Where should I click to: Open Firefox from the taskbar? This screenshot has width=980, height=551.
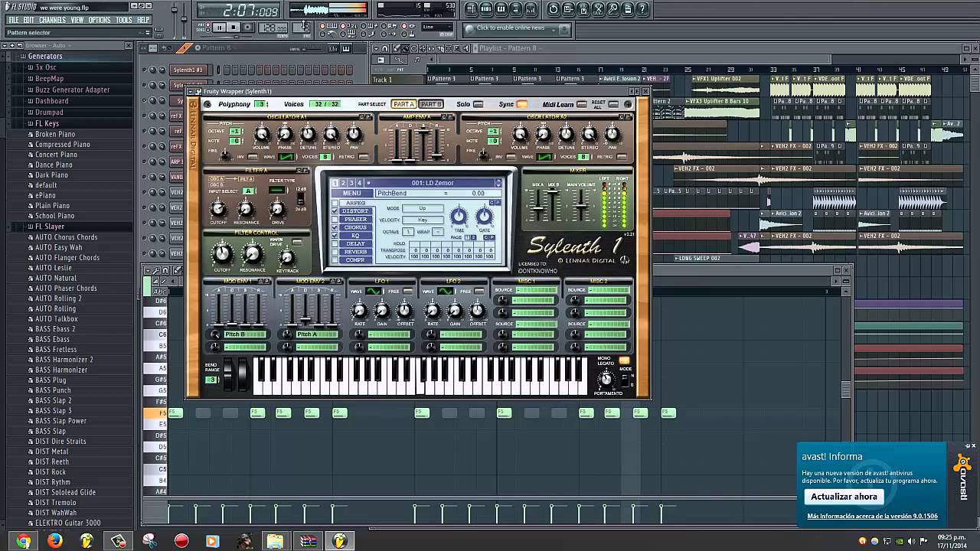click(x=55, y=541)
